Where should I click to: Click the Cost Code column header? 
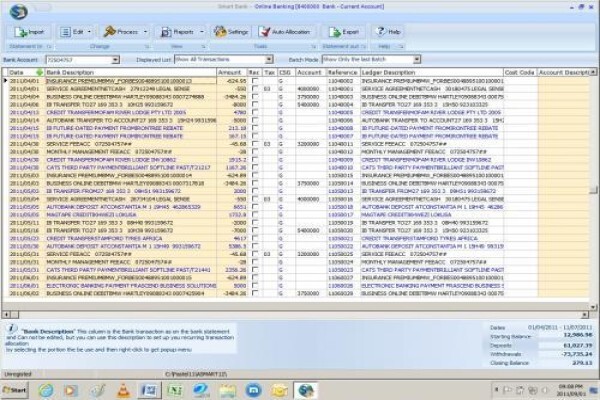click(520, 72)
